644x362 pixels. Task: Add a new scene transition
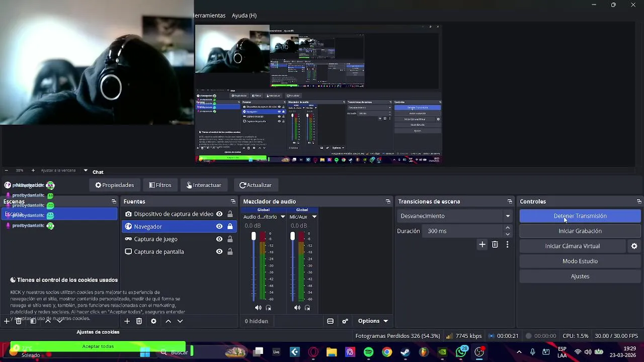coord(482,244)
